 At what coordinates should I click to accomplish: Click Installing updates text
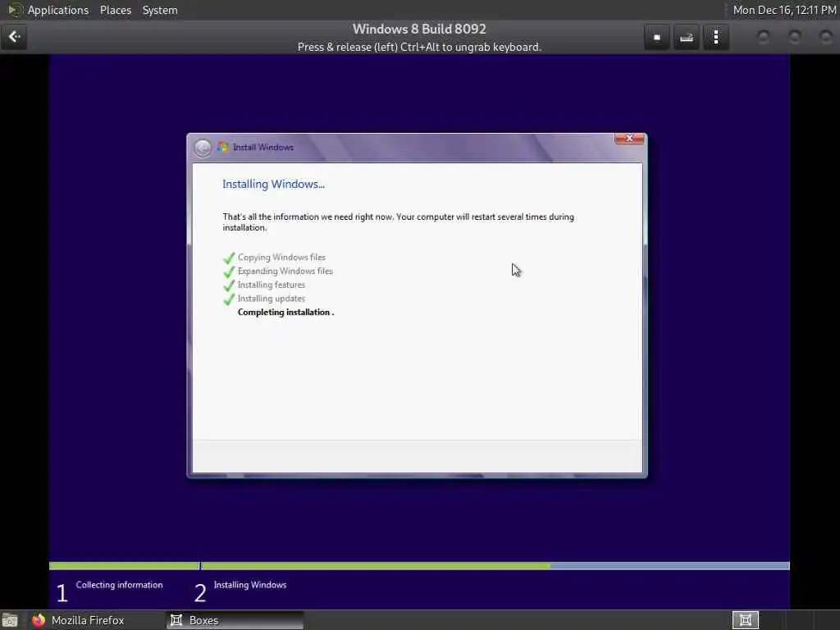[271, 299]
